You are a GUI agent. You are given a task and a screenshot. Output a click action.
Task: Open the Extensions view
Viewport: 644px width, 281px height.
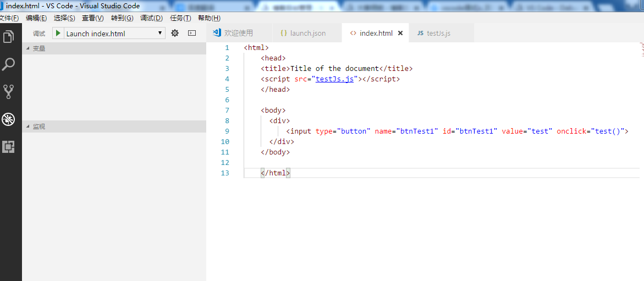(x=9, y=147)
